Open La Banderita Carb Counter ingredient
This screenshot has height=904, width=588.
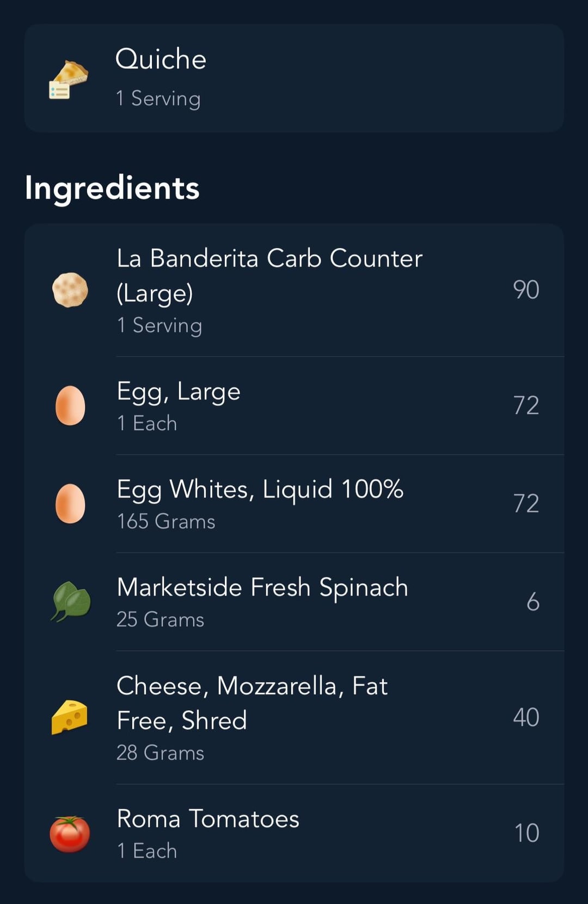[x=294, y=290]
